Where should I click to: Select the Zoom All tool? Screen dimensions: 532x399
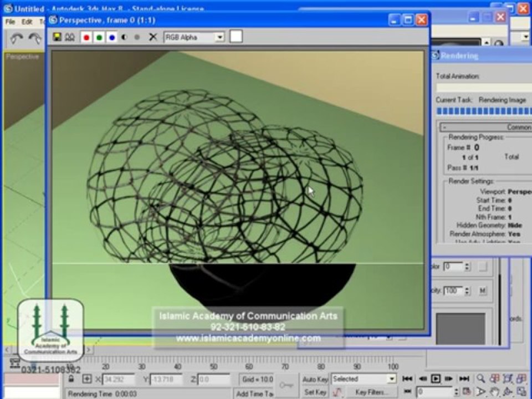[x=494, y=378]
